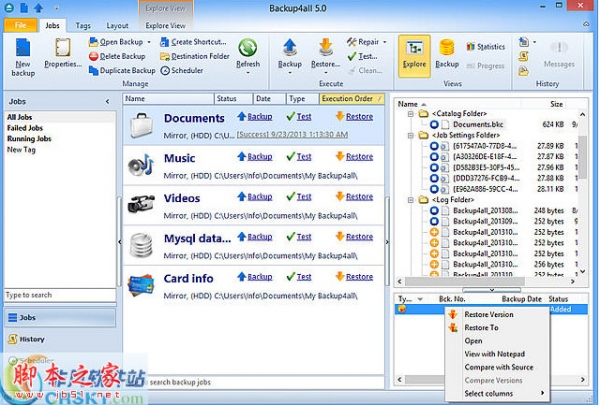Click the Restore link for Videos job
Screen dimensions: 600x405
point(359,196)
